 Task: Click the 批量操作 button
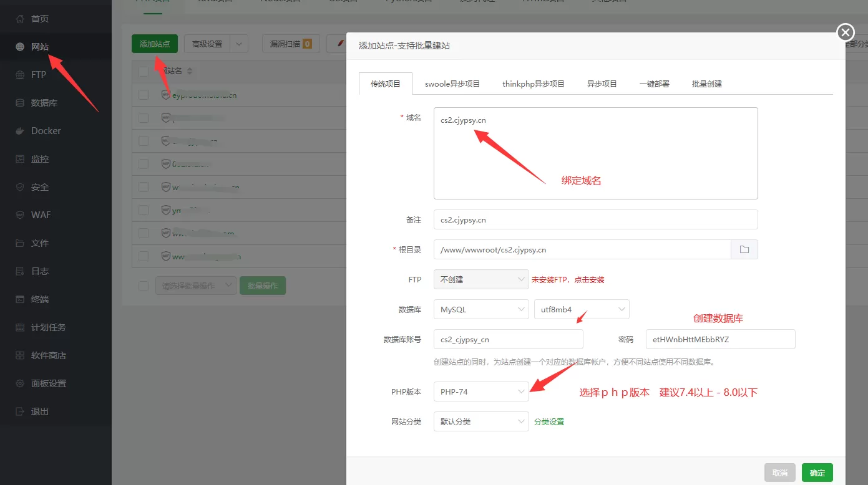pos(263,286)
